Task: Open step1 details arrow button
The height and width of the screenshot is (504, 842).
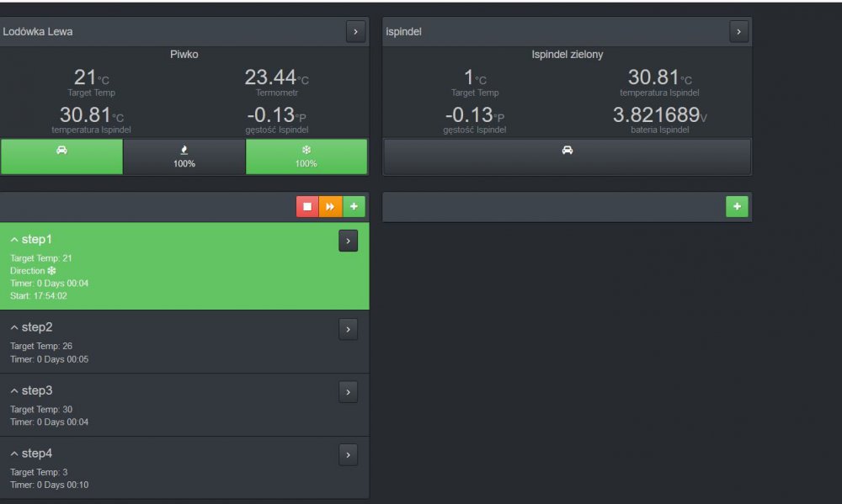Action: tap(348, 241)
